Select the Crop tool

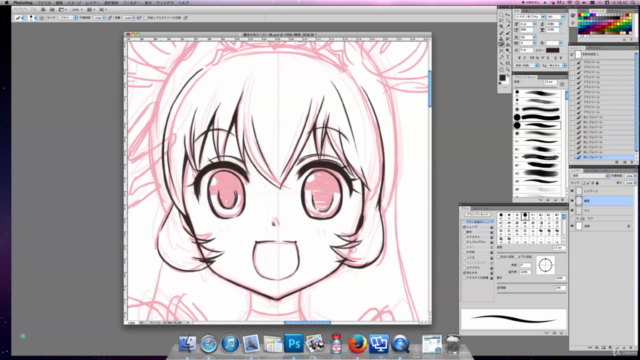click(501, 26)
